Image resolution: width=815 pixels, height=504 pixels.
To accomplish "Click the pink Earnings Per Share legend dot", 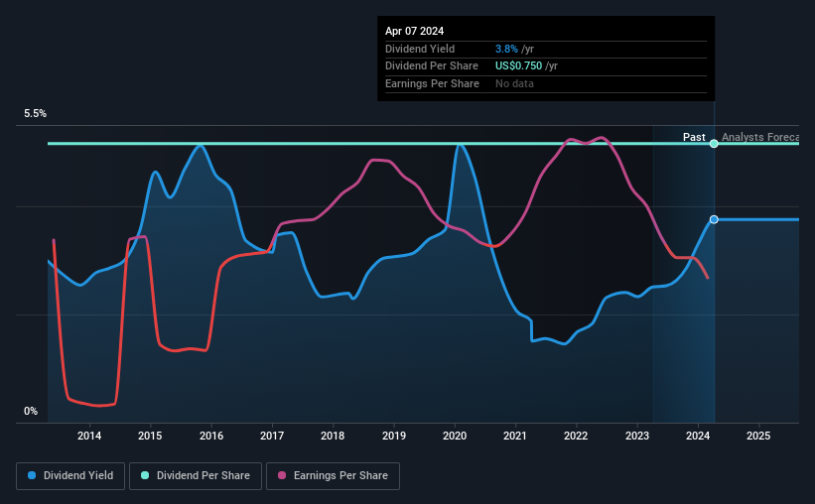I will (x=282, y=475).
